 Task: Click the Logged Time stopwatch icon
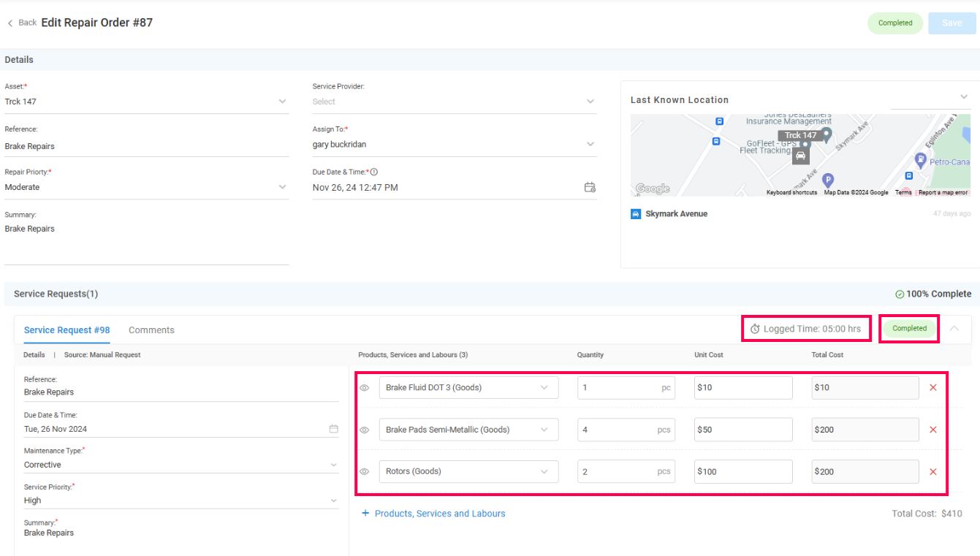tap(755, 330)
